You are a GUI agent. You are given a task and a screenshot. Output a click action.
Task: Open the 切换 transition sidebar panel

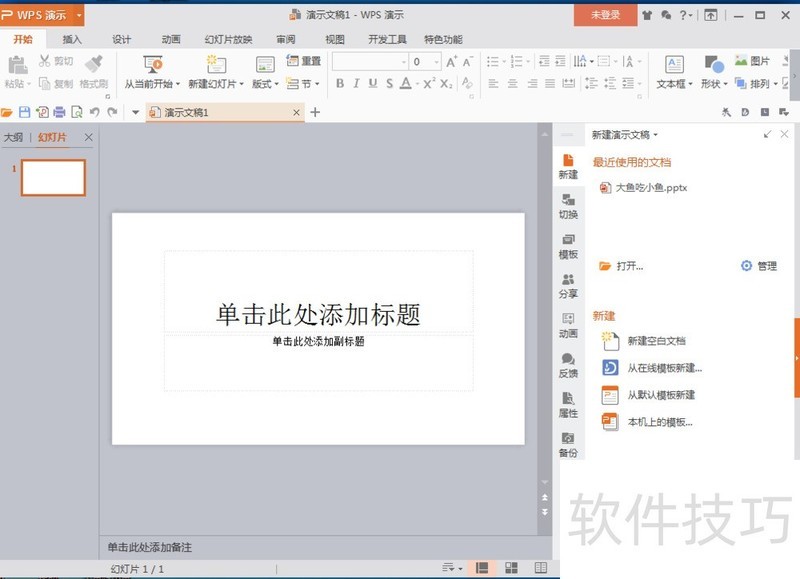[568, 207]
